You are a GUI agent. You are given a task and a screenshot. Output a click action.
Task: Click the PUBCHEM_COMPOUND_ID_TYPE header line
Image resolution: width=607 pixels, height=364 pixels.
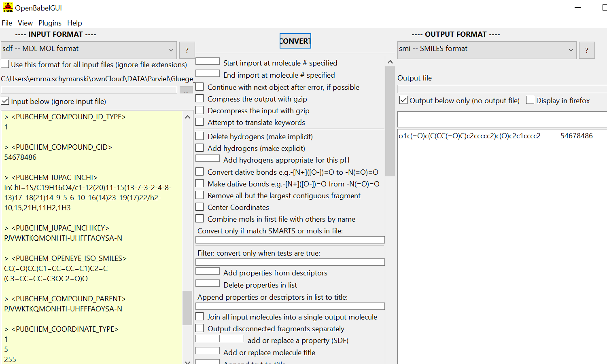(65, 117)
